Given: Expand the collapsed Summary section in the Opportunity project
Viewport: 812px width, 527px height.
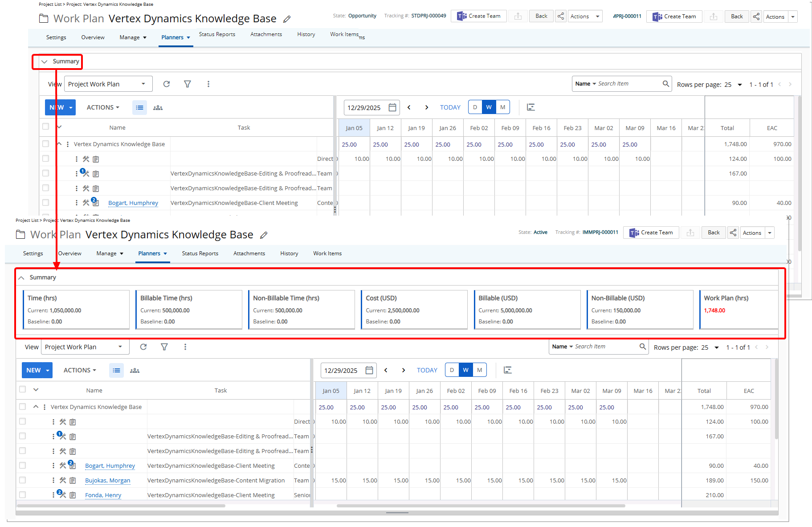Looking at the screenshot, I should point(45,61).
